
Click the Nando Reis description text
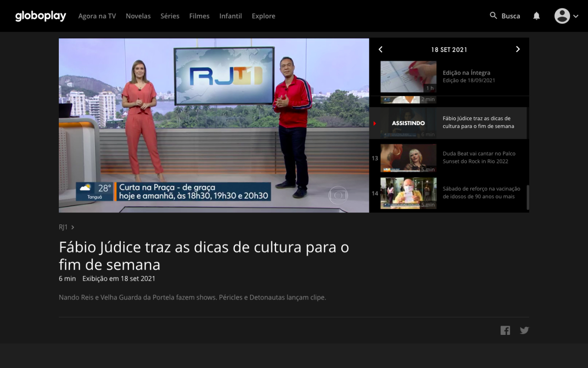click(x=192, y=298)
